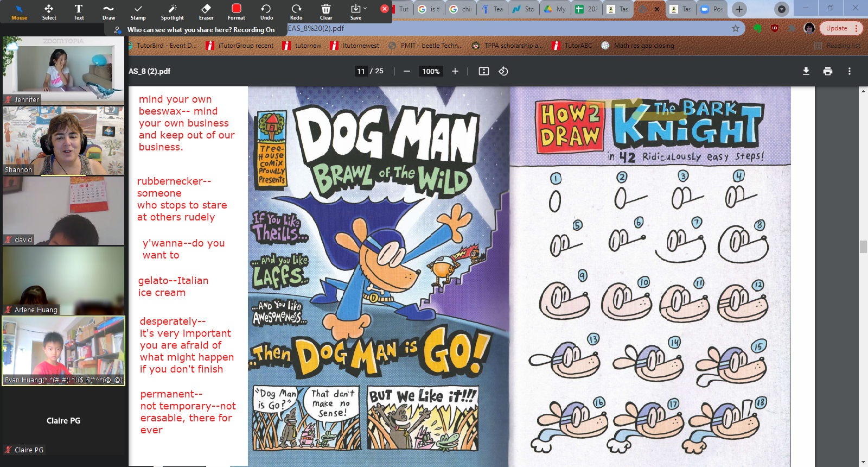868x467 pixels.
Task: Close the Zoom annotation toolbar
Action: pos(385,9)
